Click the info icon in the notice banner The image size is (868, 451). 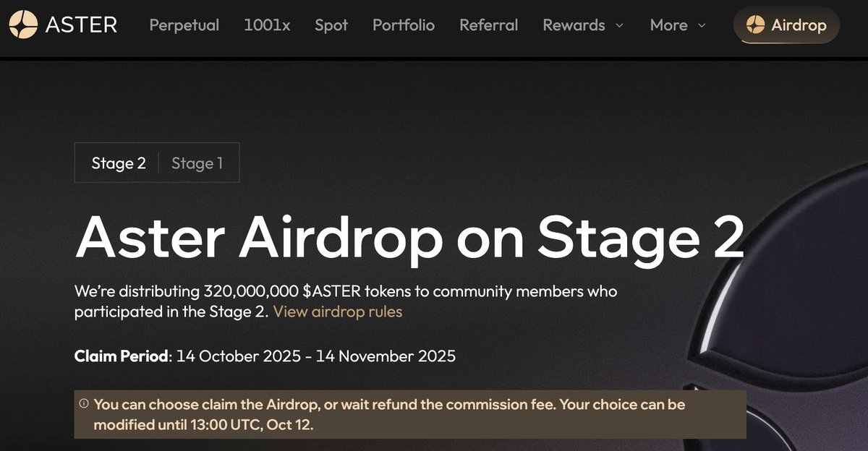tap(84, 404)
